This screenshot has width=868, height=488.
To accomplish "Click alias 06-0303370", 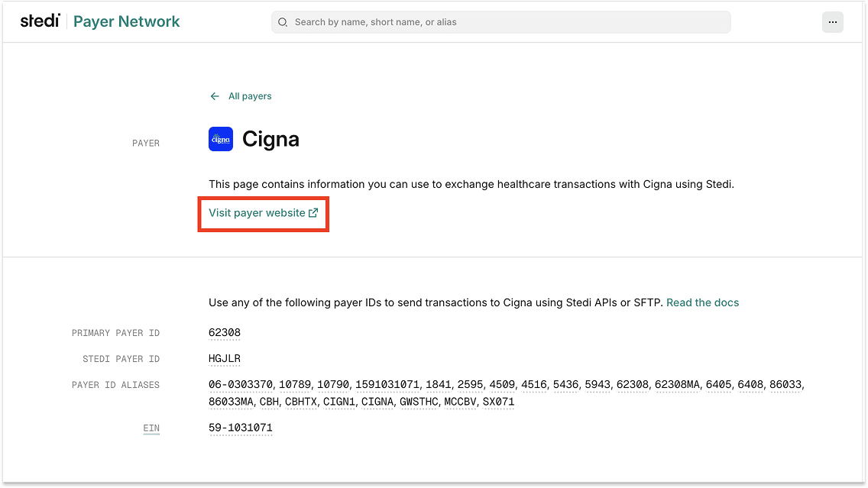I will click(240, 385).
